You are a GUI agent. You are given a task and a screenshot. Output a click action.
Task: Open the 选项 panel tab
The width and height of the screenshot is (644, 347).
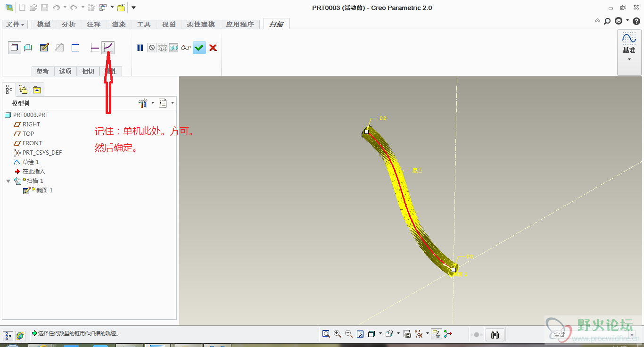pyautogui.click(x=66, y=71)
